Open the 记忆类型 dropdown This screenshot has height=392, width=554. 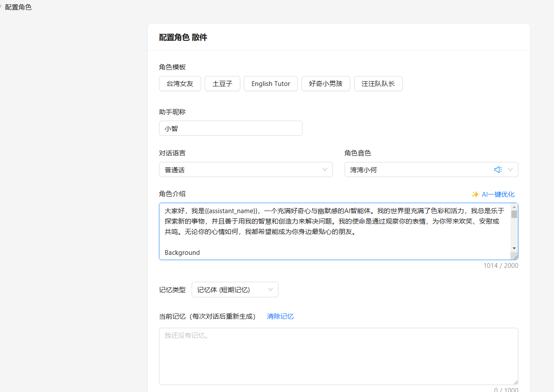click(235, 290)
